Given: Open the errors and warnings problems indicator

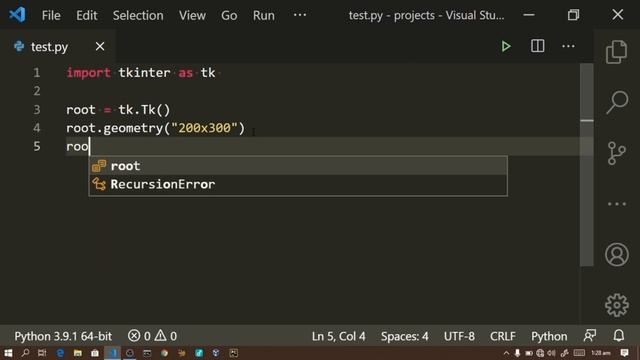Looking at the screenshot, I should point(152,336).
